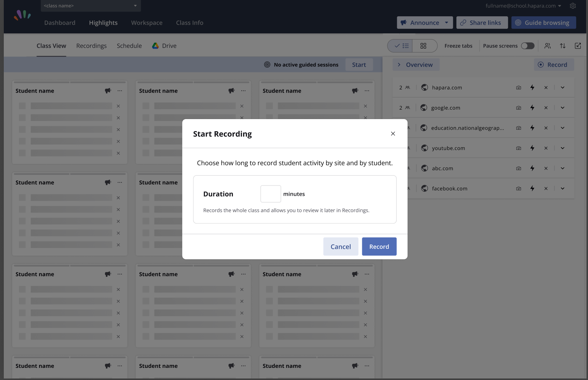Screen dimensions: 588x380
Task: Switch to the Recordings tab
Action: click(91, 46)
